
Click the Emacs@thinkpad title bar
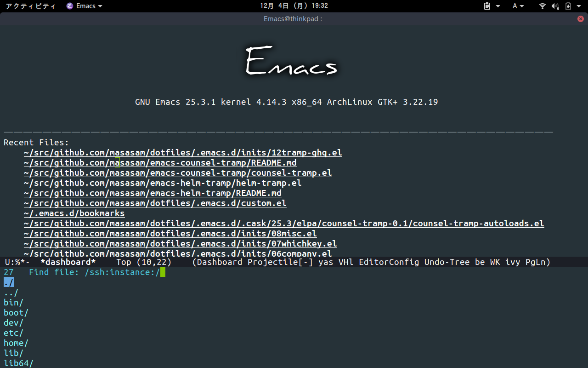click(x=293, y=19)
